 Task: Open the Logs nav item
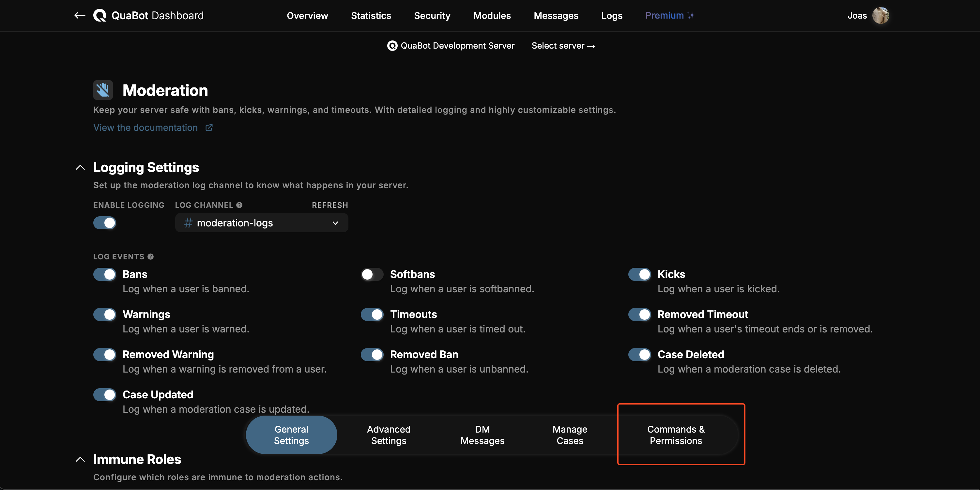(x=612, y=15)
